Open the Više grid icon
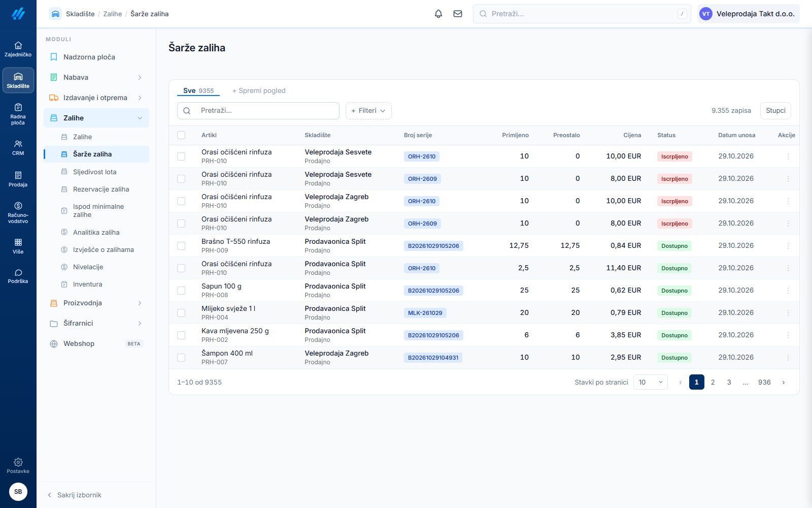Screen dimensions: 812x508 18,246
